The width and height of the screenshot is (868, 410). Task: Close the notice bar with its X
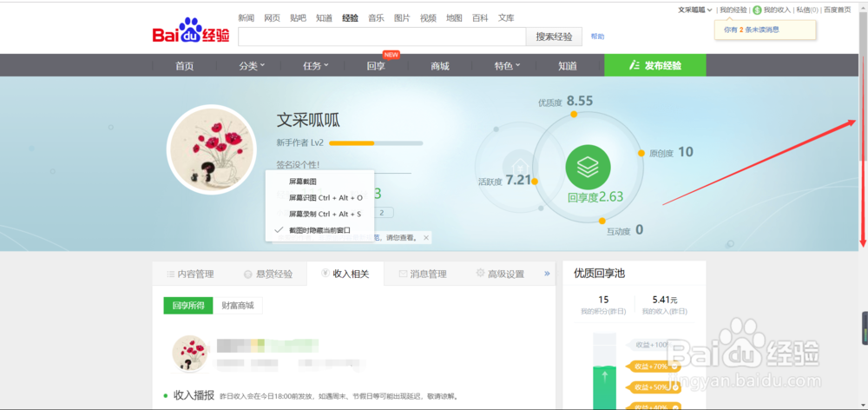[425, 237]
